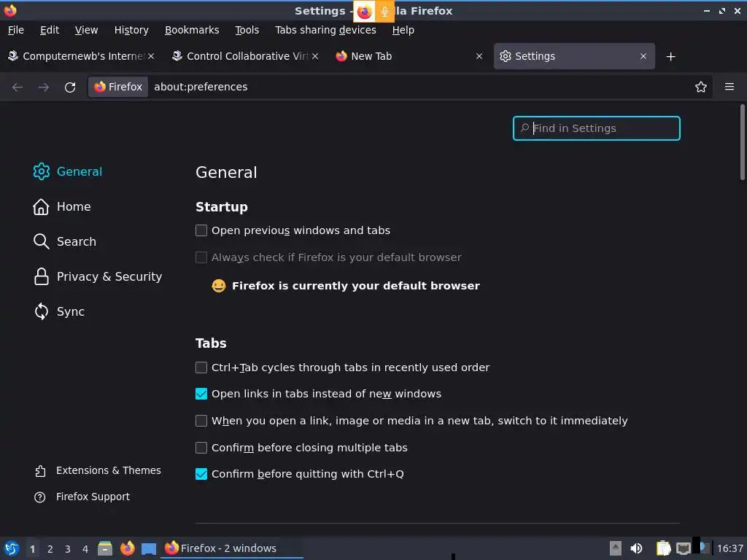Click the microphone sharing indicator icon
The width and height of the screenshot is (747, 560).
click(x=384, y=12)
